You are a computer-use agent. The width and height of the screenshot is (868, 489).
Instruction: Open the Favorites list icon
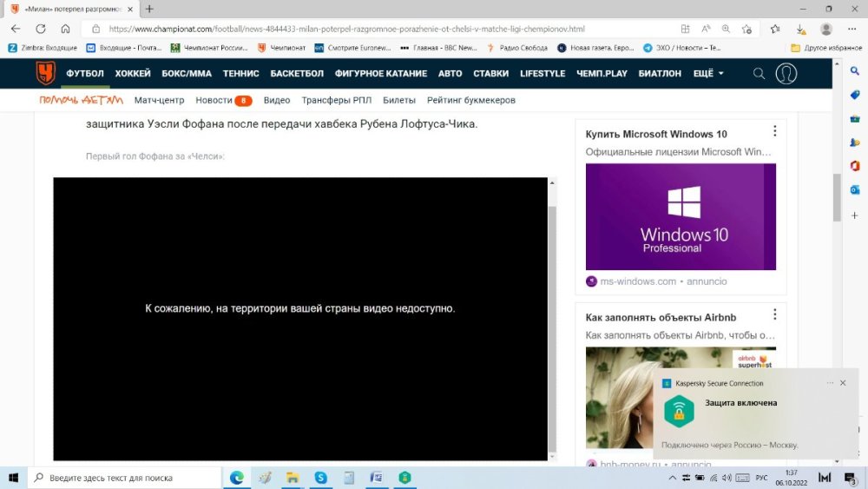coord(775,29)
